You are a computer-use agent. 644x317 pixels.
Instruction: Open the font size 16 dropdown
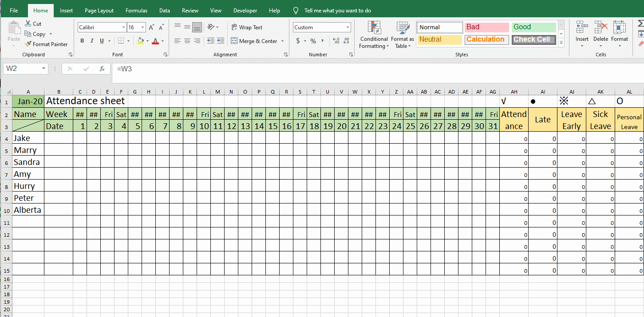(142, 27)
